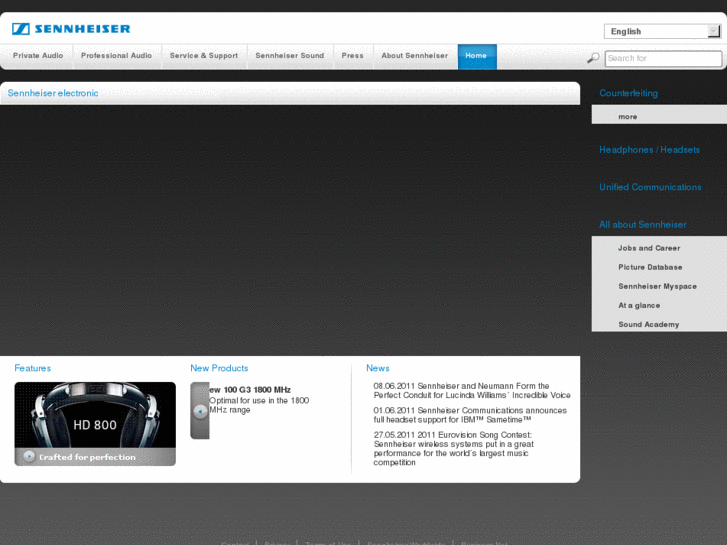727x545 pixels.
Task: Open the Sennheiser Sound menu
Action: [290, 56]
